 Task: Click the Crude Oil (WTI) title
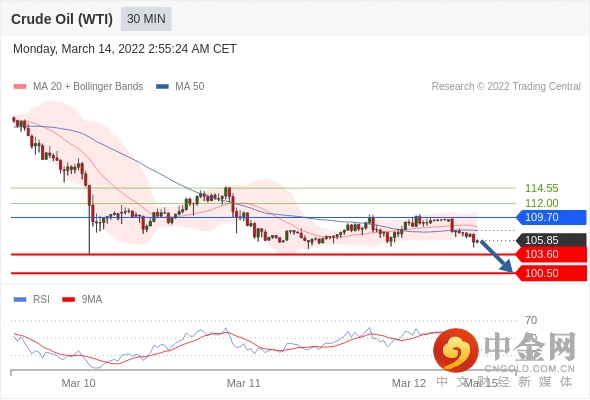coord(62,19)
